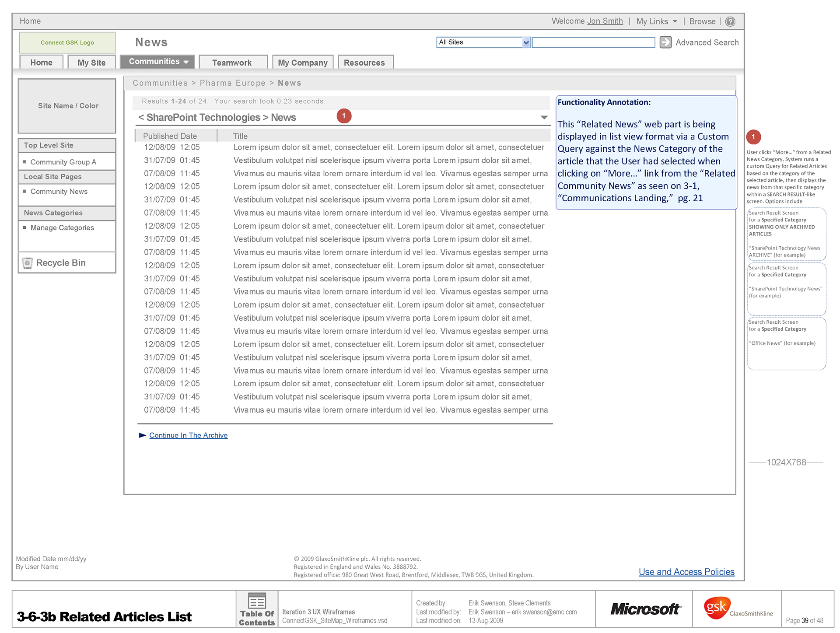Screen dimensions: 840x633
Task: Select Manage Categories in the sidebar
Action: point(62,228)
